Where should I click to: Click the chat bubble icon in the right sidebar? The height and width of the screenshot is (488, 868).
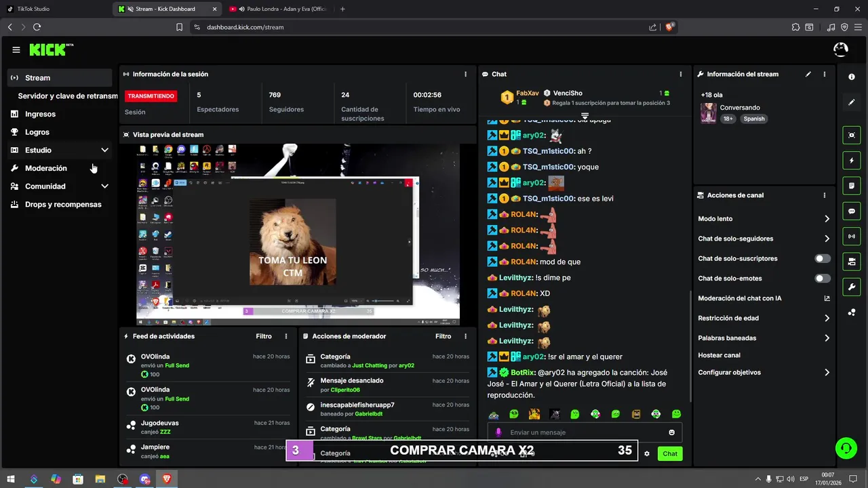(852, 211)
